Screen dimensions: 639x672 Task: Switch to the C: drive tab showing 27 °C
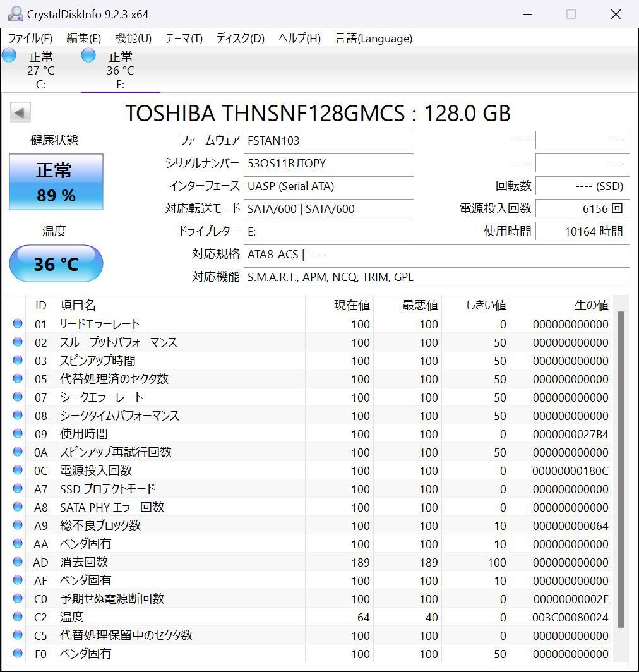coord(40,70)
